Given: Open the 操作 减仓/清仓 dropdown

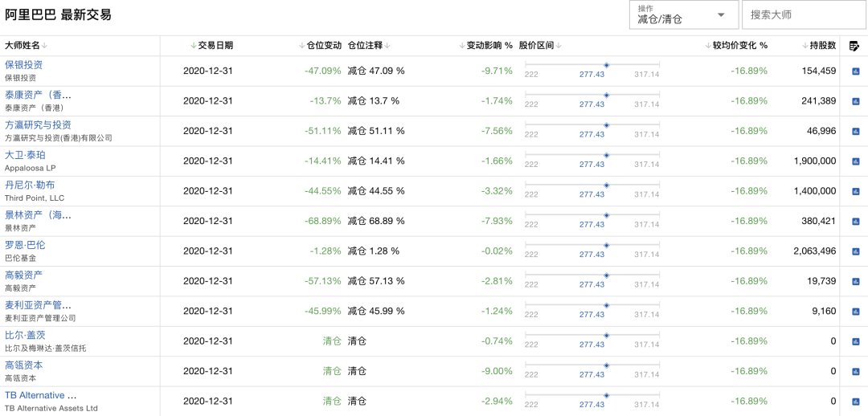Looking at the screenshot, I should [684, 15].
